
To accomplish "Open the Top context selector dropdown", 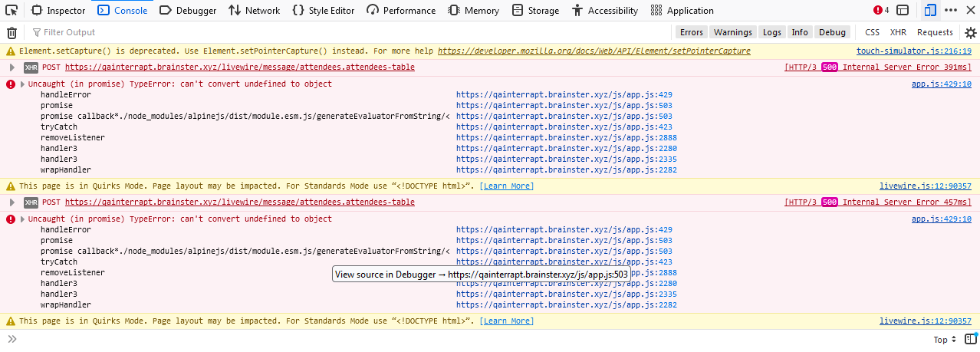I will click(x=944, y=340).
